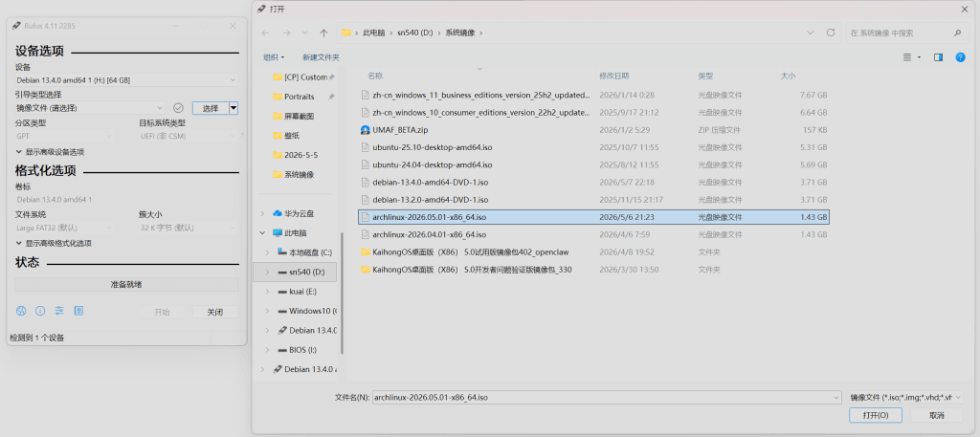Select debian-13.4.0-amd64-DVD-1.iso
Image resolution: width=980 pixels, height=437 pixels.
point(593,183)
